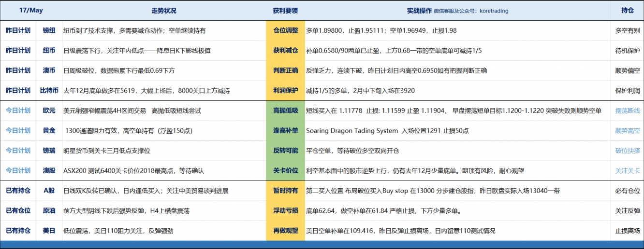Select the 判断正确 cell
644x249 pixels.
285,70
